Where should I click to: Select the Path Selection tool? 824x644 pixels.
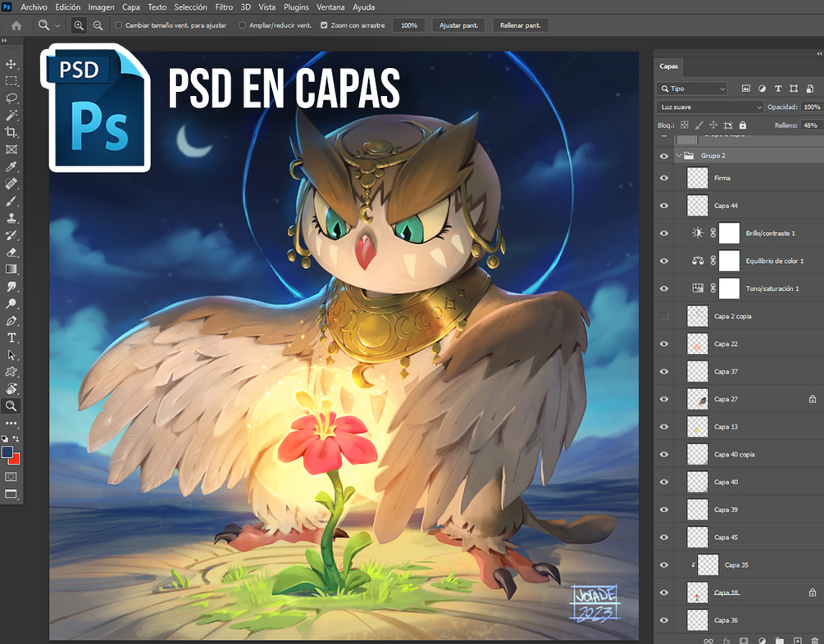point(11,355)
